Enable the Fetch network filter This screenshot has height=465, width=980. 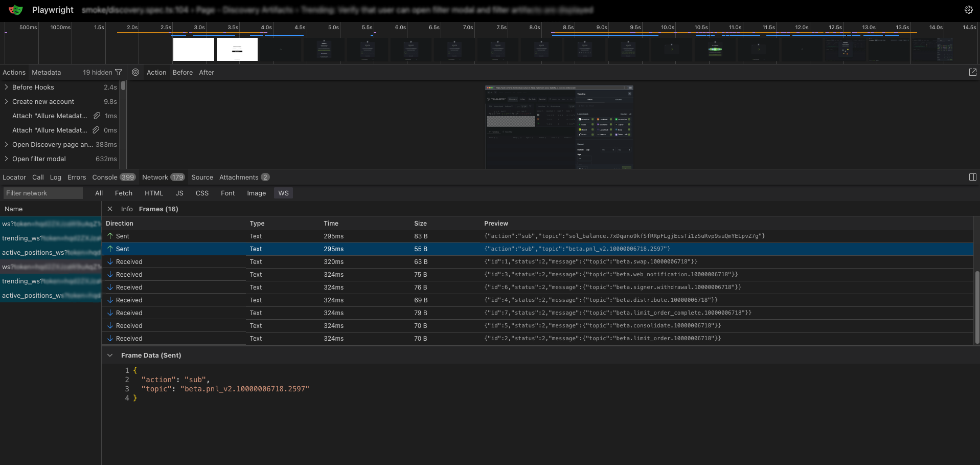point(124,193)
